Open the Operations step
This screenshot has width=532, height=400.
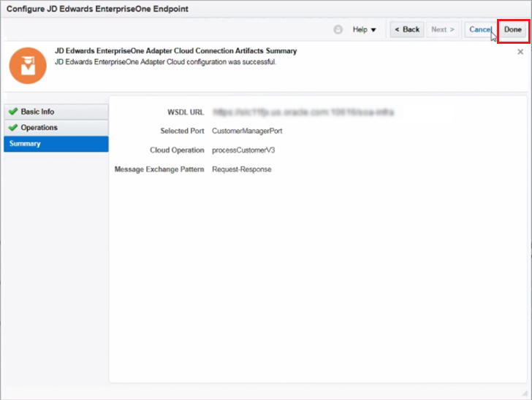[56, 128]
